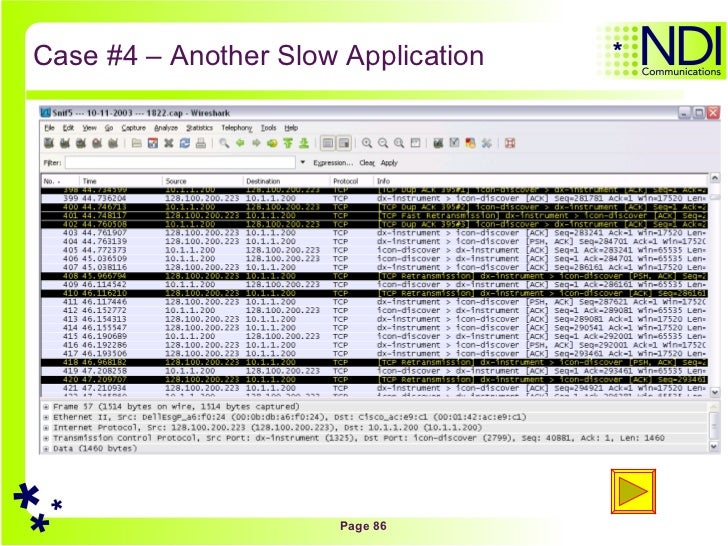
Task: Expand the Transmission Control Protocol node
Action: pos(46,438)
